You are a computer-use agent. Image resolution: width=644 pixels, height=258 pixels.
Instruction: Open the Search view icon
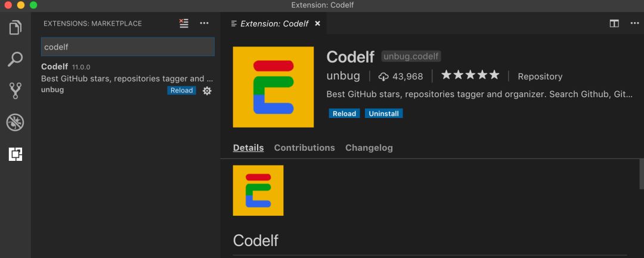point(16,59)
